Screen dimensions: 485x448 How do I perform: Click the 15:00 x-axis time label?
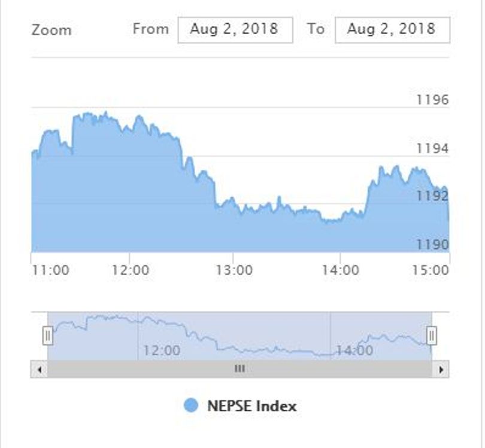pyautogui.click(x=431, y=270)
